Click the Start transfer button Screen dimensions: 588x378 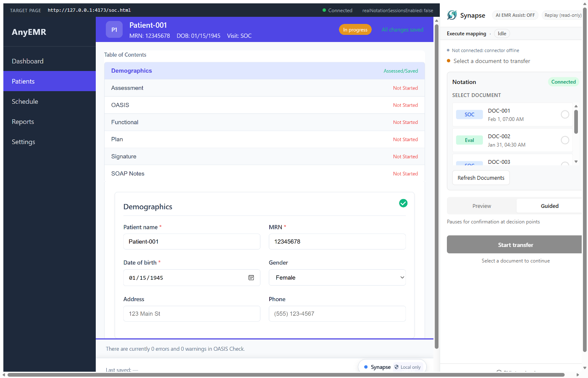515,245
